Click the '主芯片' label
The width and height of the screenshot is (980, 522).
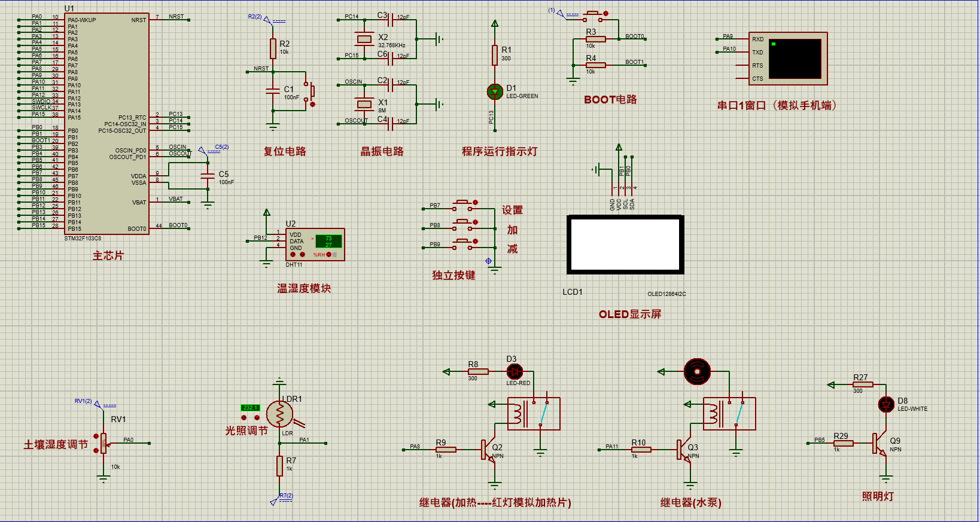pyautogui.click(x=108, y=256)
